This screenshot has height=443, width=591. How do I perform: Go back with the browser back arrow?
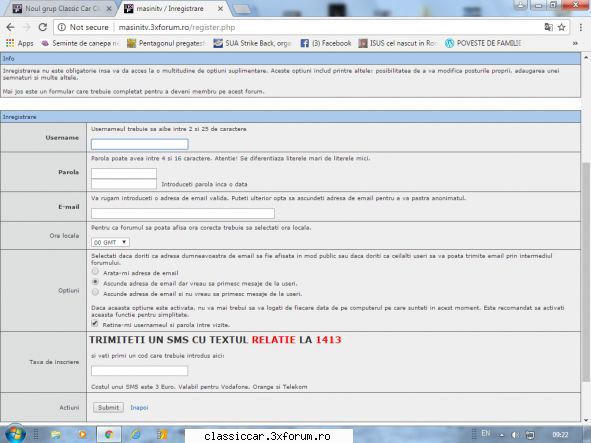click(10, 27)
